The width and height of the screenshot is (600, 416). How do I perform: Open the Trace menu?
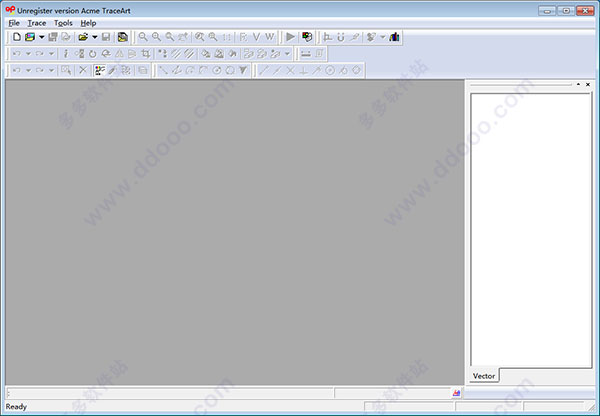pos(36,23)
